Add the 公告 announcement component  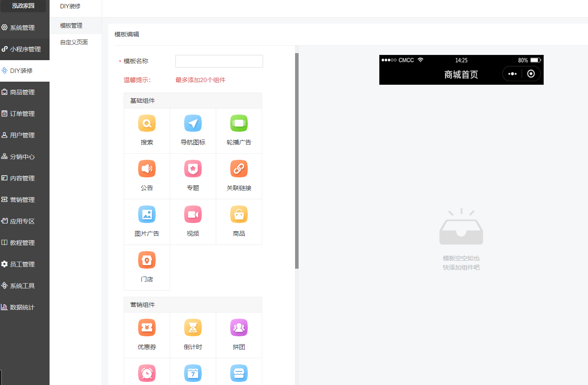click(x=147, y=176)
